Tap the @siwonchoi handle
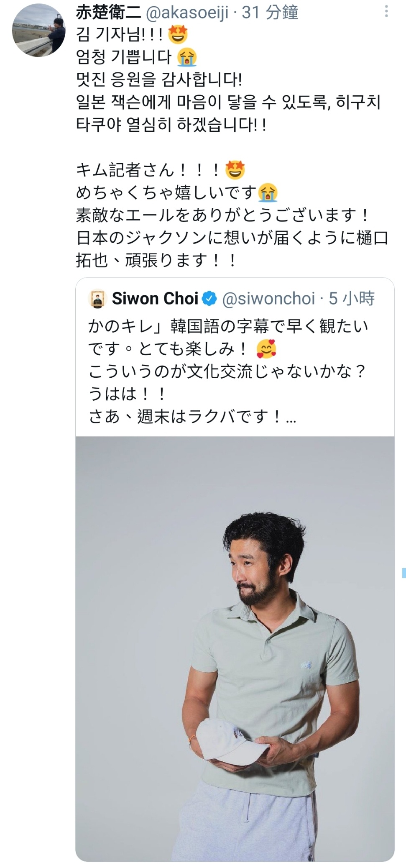 click(268, 299)
